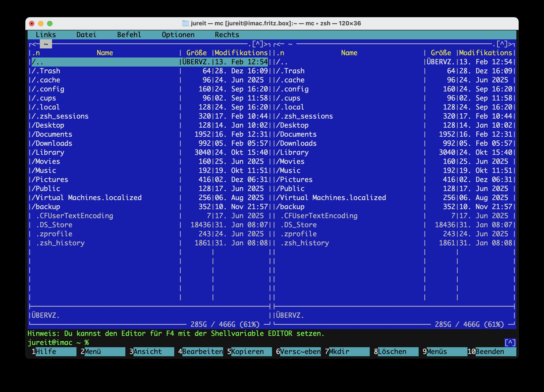Sort right panel by Name column
544x392 pixels.
pyautogui.click(x=349, y=53)
